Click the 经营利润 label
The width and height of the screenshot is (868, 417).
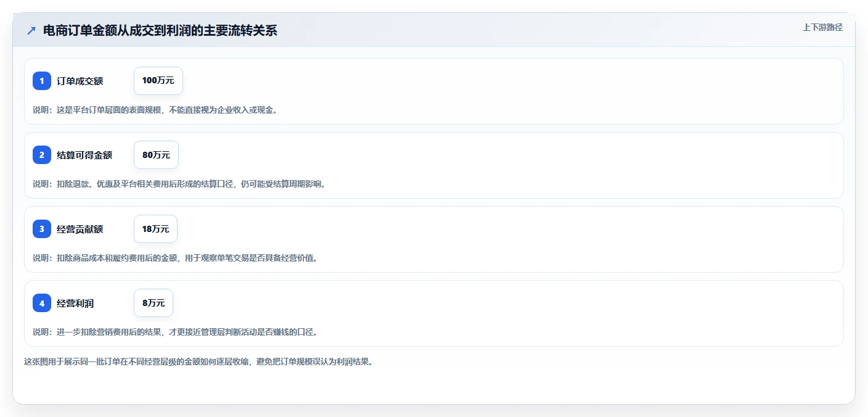tap(75, 303)
